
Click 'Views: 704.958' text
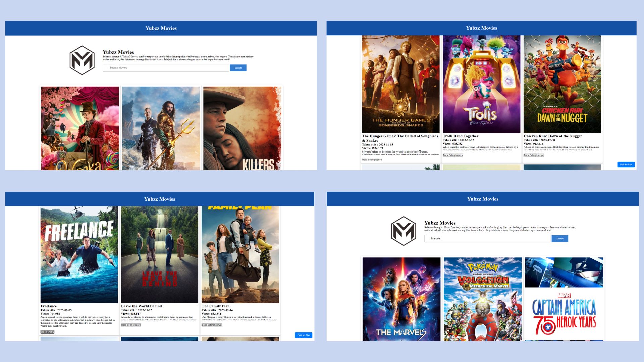pyautogui.click(x=50, y=314)
